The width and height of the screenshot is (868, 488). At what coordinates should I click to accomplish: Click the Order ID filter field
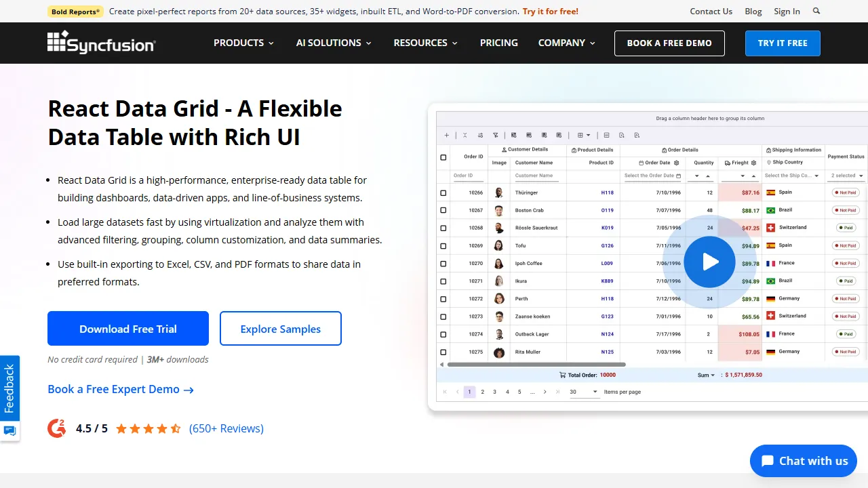click(x=469, y=176)
